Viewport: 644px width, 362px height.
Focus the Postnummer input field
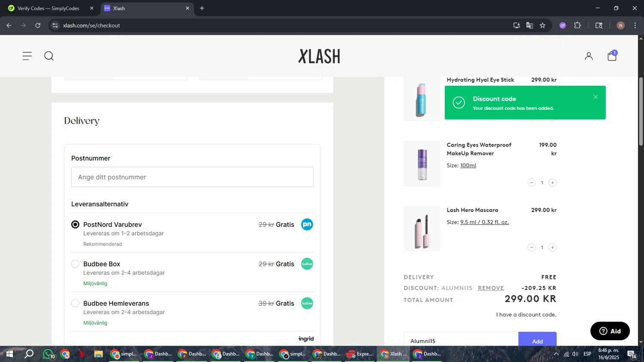coord(192,177)
